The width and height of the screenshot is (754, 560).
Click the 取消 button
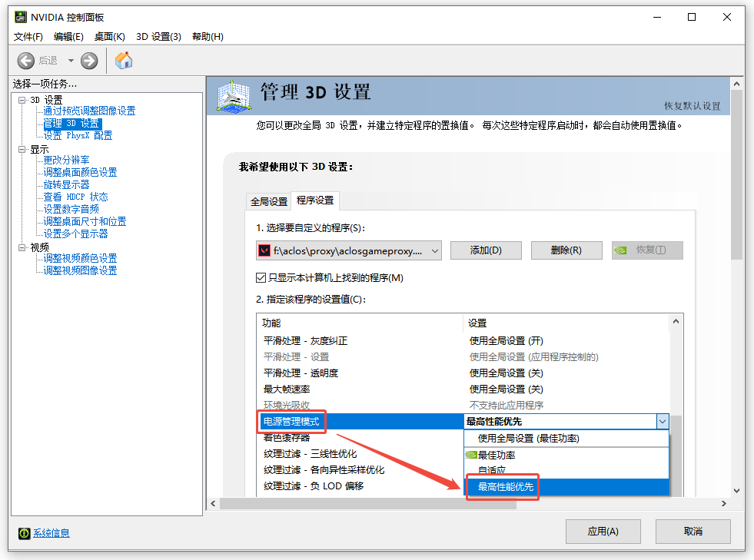pyautogui.click(x=693, y=532)
